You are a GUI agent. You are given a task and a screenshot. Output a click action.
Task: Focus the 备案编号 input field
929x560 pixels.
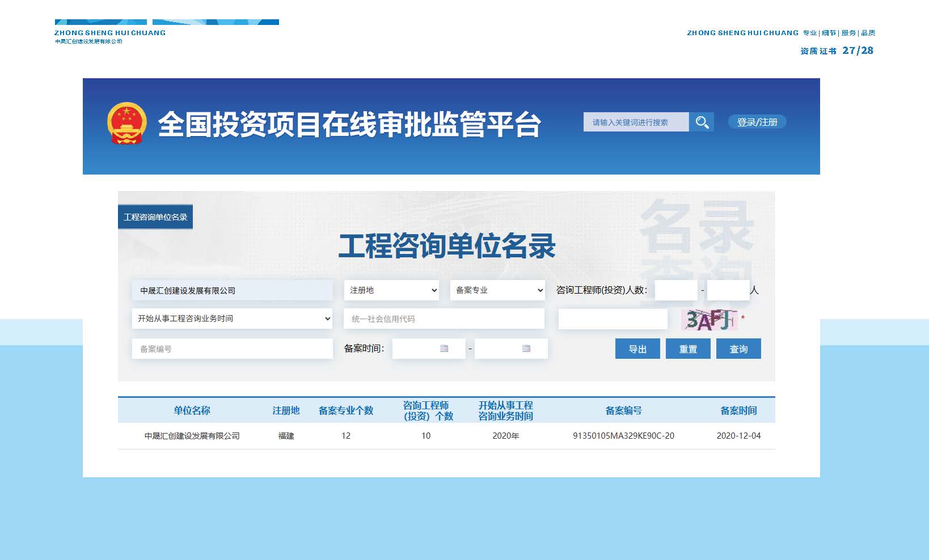pos(232,349)
